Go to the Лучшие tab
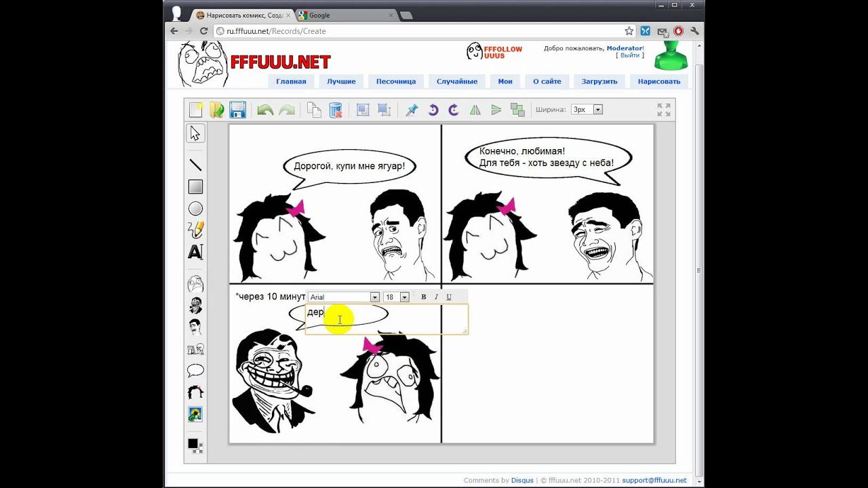 click(341, 81)
